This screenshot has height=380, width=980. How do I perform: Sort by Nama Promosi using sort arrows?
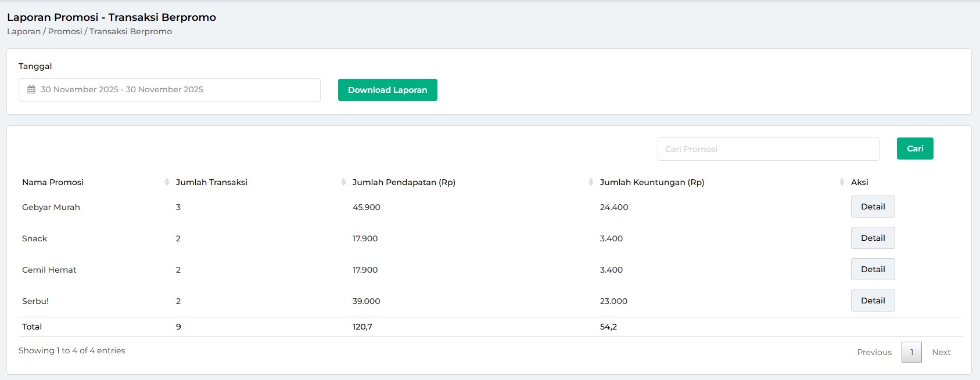click(167, 182)
